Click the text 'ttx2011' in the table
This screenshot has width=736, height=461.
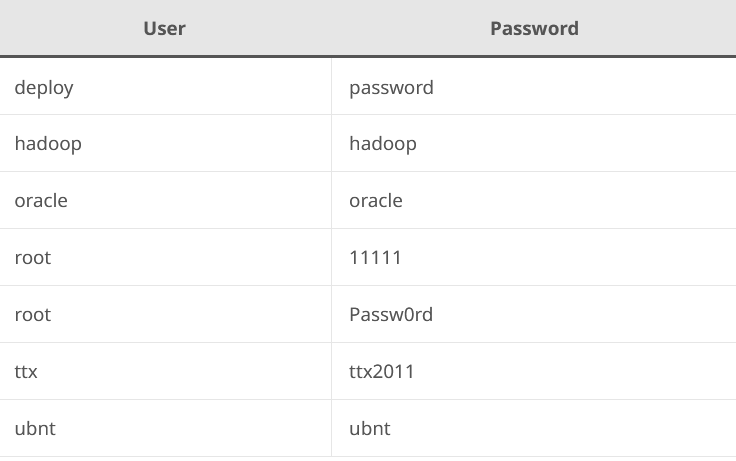click(382, 371)
